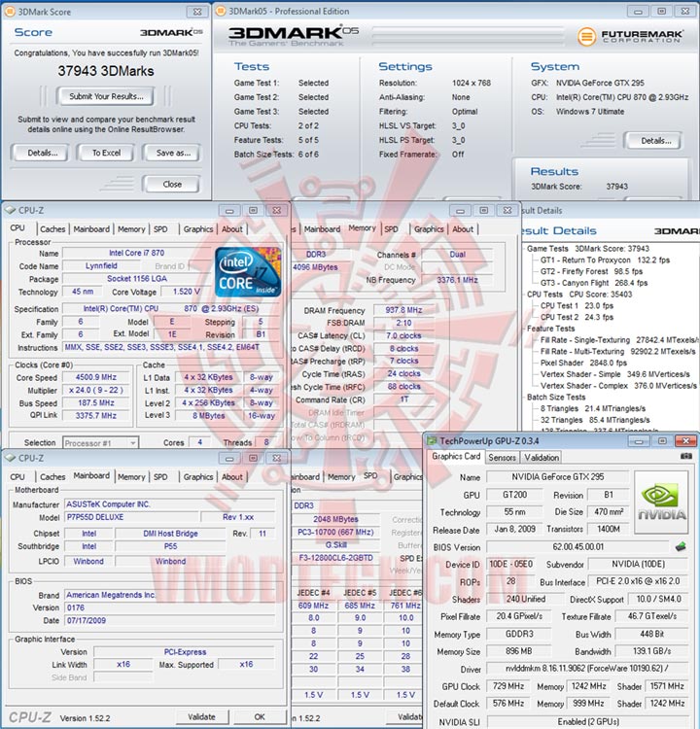The width and height of the screenshot is (700, 729).
Task: Open Mainboard tab in CPU-Z processor window
Action: coord(91,229)
